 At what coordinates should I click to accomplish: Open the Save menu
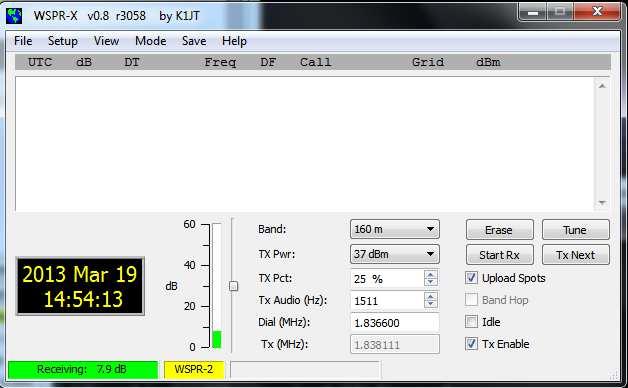(x=194, y=41)
